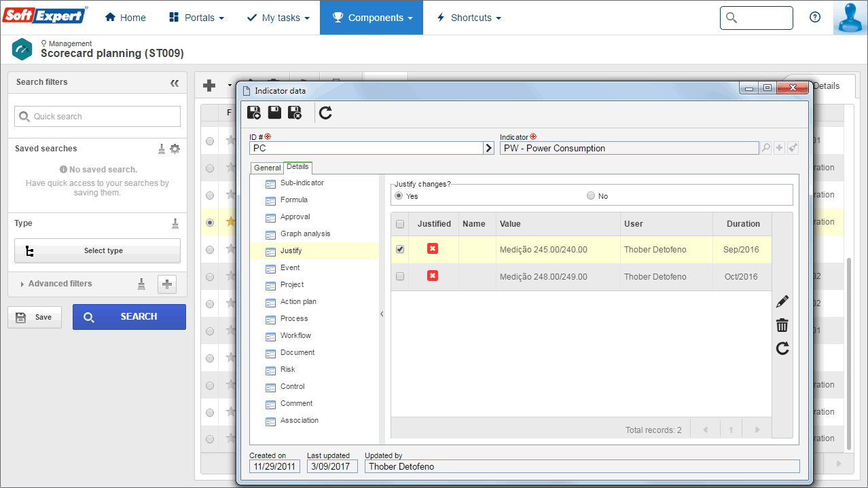Switch to the General tab
Screen dimensions: 868x488
tap(268, 168)
